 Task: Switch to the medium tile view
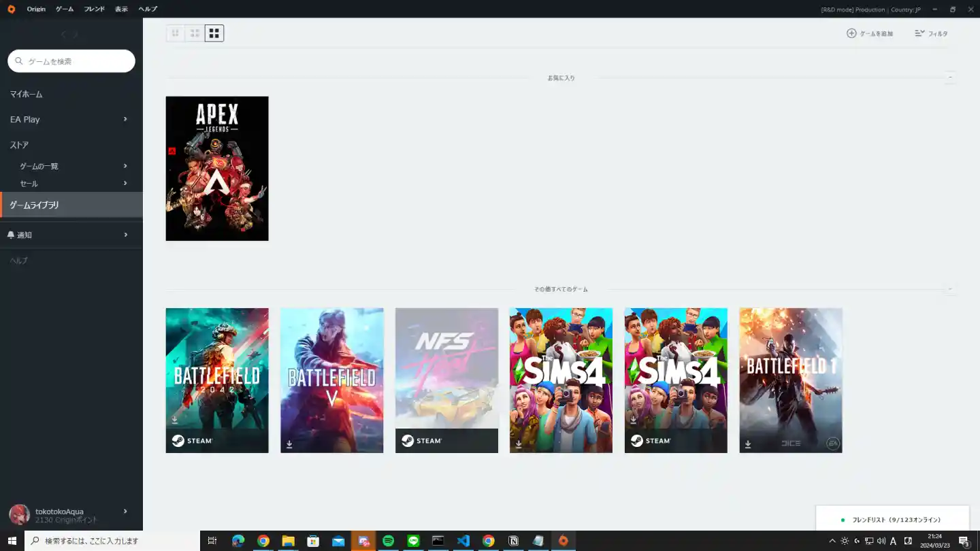pyautogui.click(x=195, y=33)
